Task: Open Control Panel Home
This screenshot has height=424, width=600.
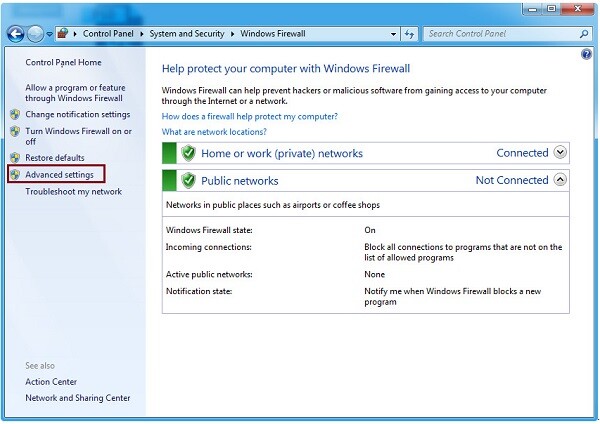Action: 63,62
